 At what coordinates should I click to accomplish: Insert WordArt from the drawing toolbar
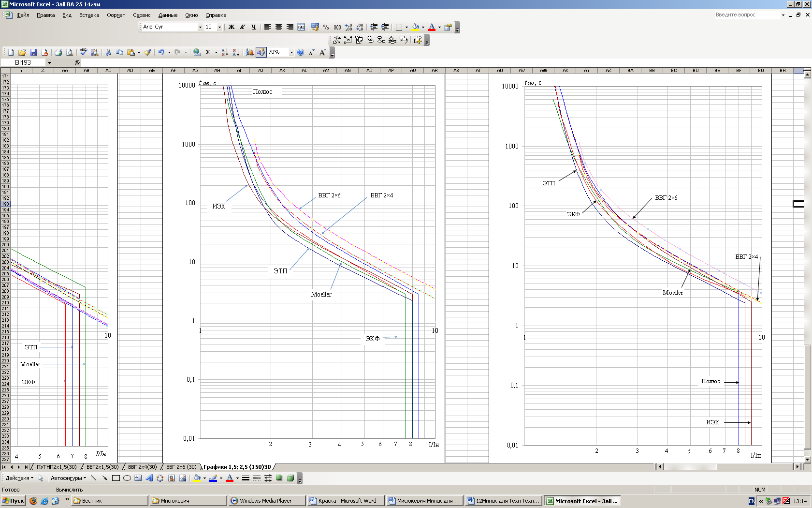[149, 478]
